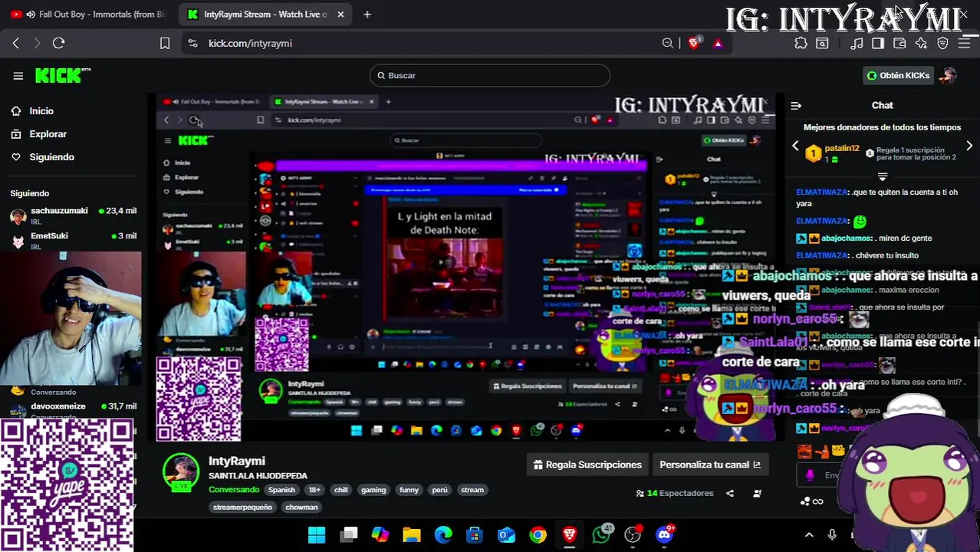Select the streamerpequeño tag
This screenshot has width=980, height=552.
tap(242, 507)
